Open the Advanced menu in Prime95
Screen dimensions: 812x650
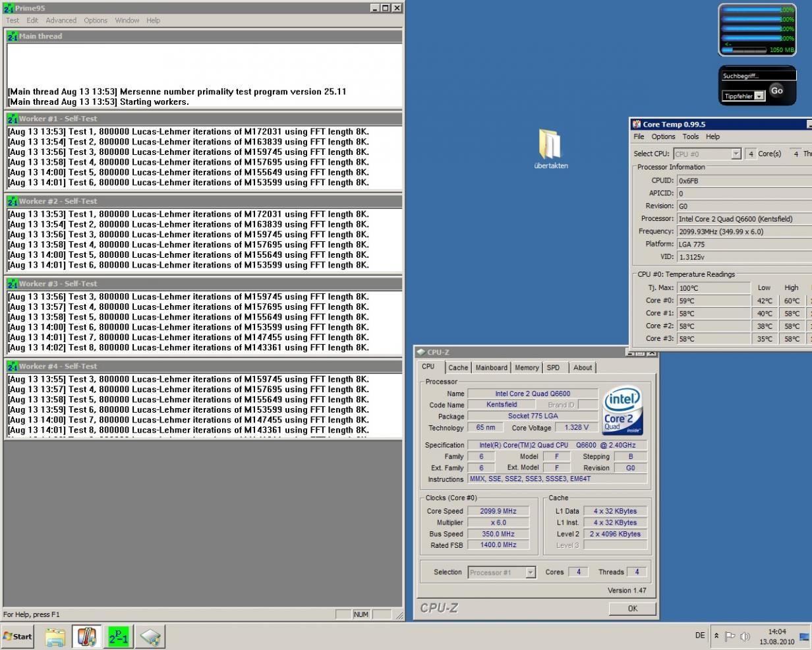click(x=61, y=20)
